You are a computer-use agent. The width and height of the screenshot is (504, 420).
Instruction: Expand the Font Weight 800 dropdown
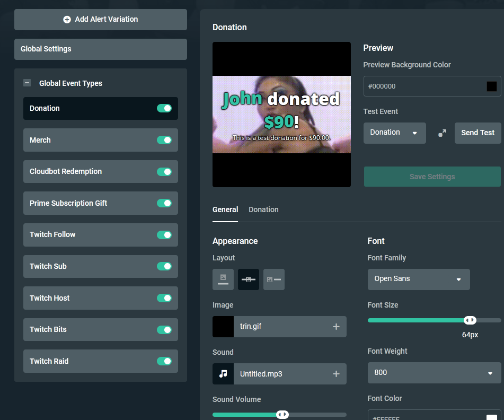pos(434,373)
